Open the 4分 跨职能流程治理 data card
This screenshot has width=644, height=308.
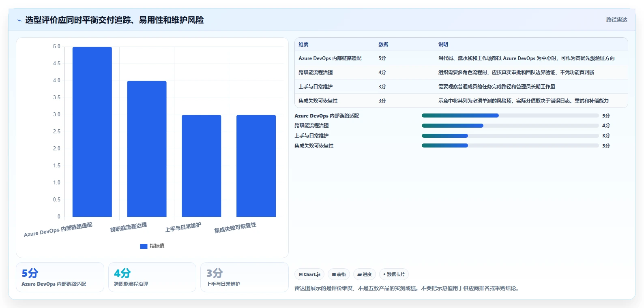click(x=152, y=277)
